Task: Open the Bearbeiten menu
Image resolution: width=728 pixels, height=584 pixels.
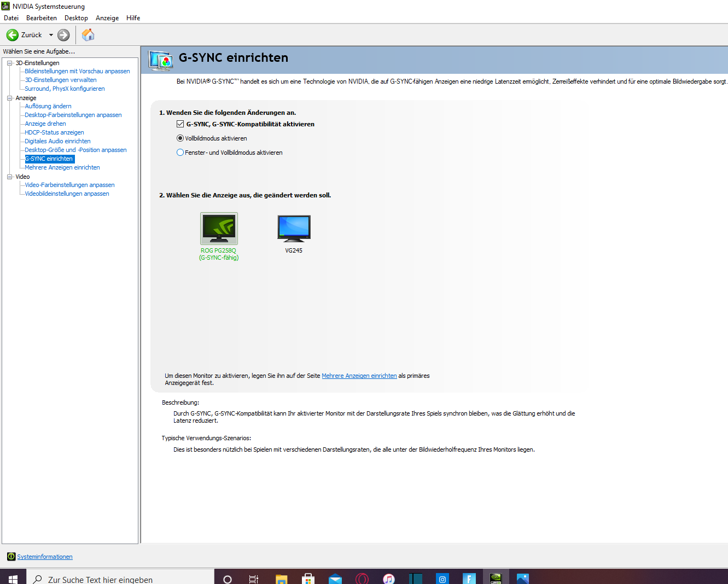Action: pyautogui.click(x=42, y=18)
